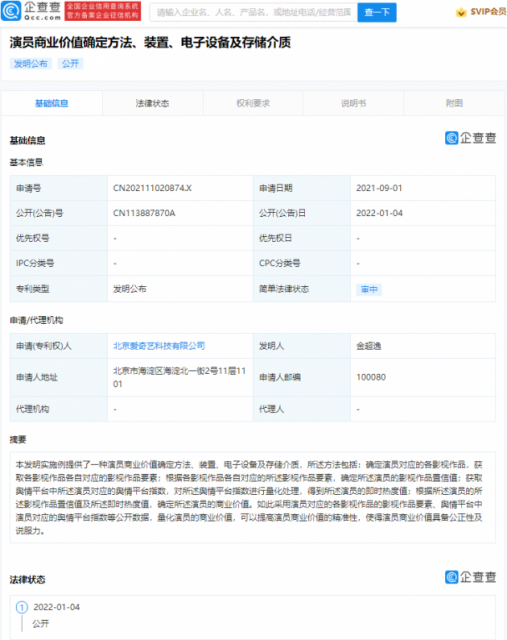This screenshot has height=640, width=507.
Task: Click the 申请/代理机构 section heading
Action: tap(36, 320)
